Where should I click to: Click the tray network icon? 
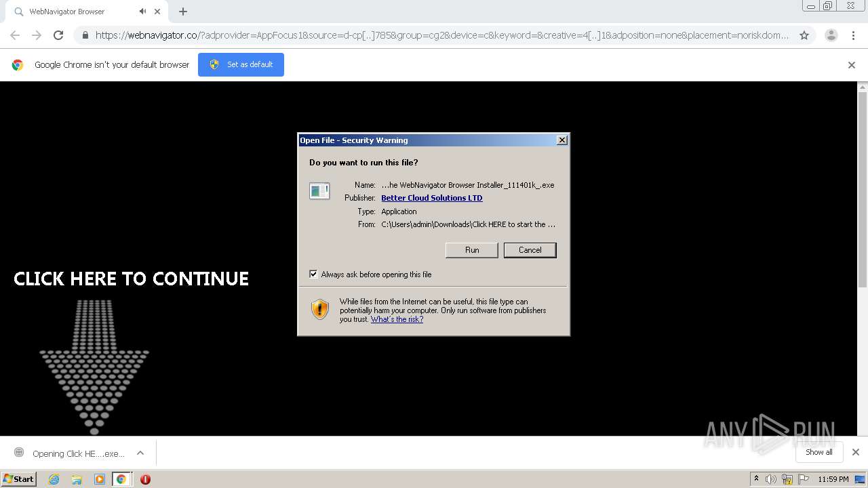(787, 479)
